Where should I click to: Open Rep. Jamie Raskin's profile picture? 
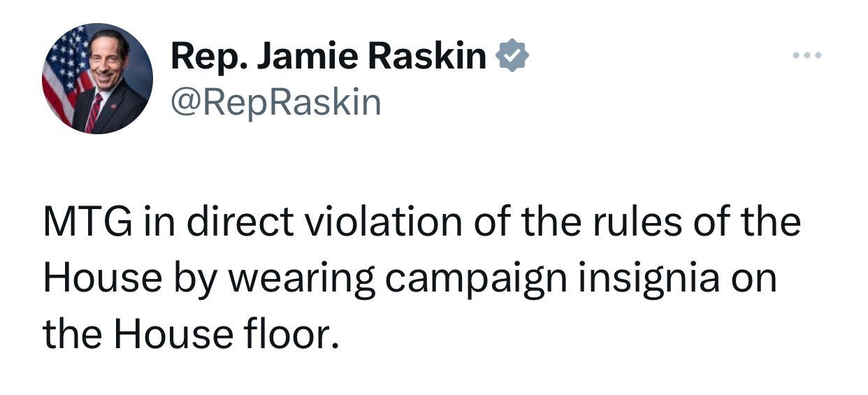coord(97,78)
